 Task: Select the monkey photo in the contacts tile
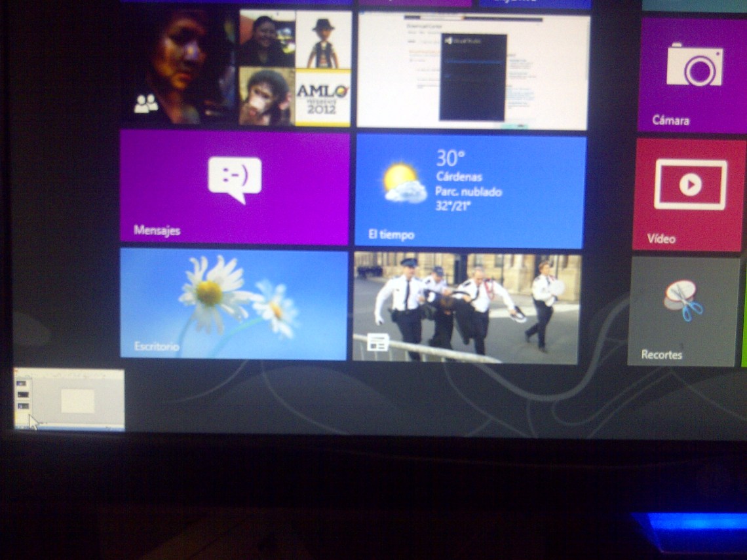click(266, 97)
